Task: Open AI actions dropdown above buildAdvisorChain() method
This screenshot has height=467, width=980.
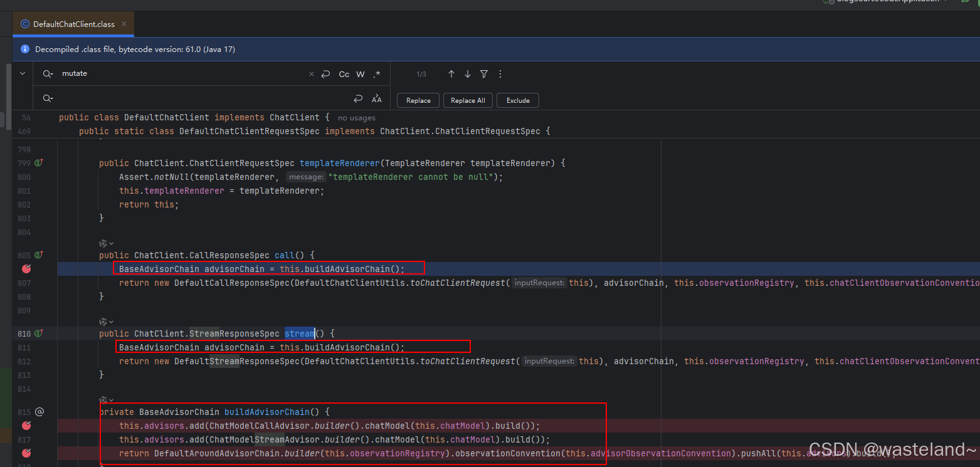Action: pyautogui.click(x=107, y=400)
